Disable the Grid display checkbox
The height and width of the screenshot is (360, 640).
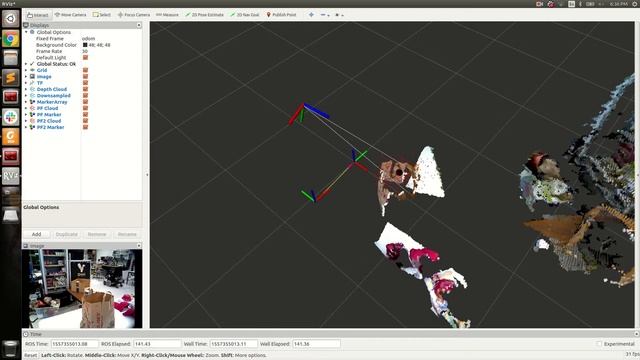click(x=85, y=70)
